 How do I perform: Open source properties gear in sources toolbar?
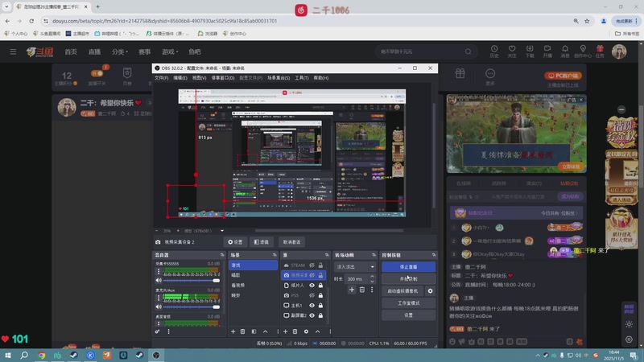pos(306,331)
